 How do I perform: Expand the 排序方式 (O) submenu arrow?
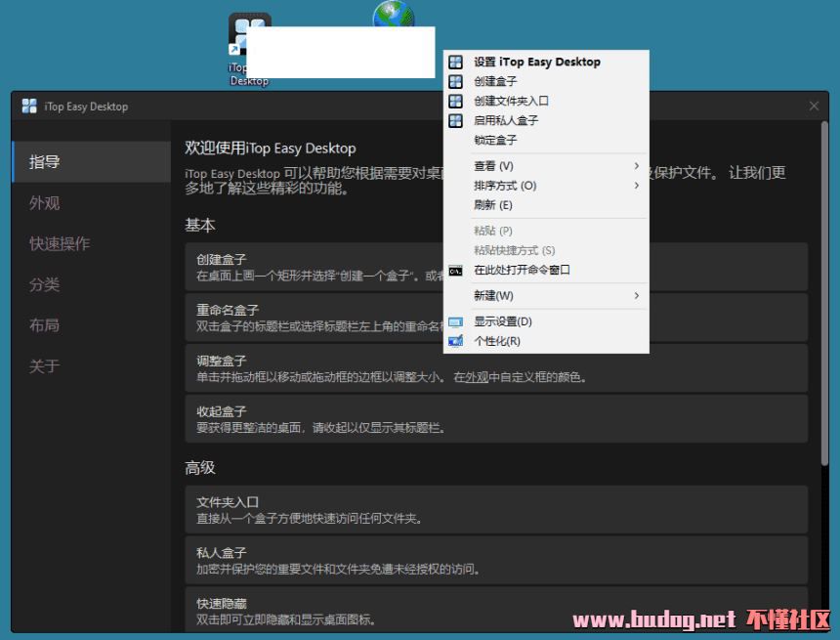pos(637,186)
